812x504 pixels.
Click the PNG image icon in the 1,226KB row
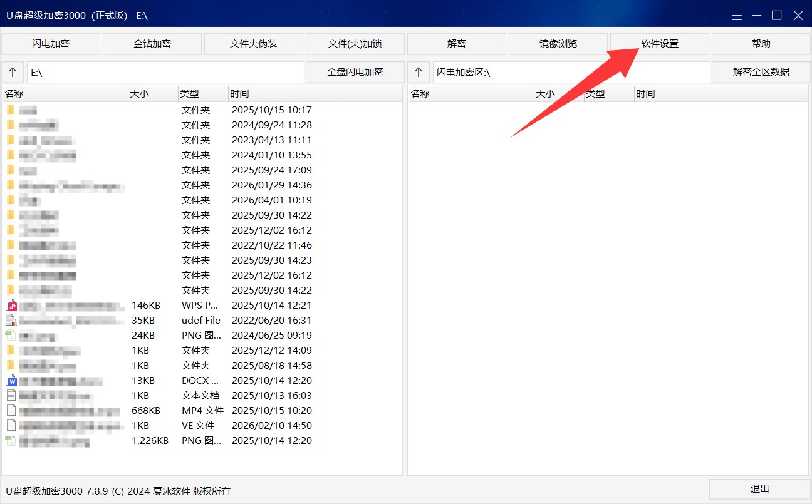pyautogui.click(x=11, y=440)
